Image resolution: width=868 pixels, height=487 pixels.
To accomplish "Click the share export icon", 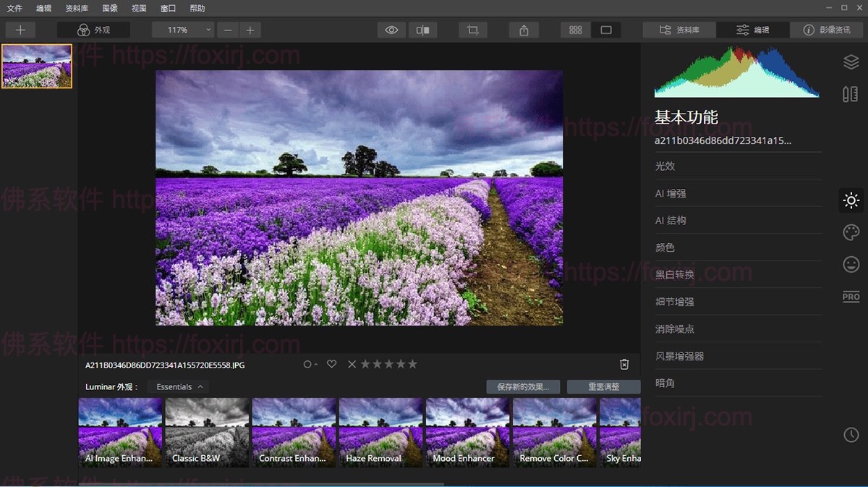I will [524, 30].
